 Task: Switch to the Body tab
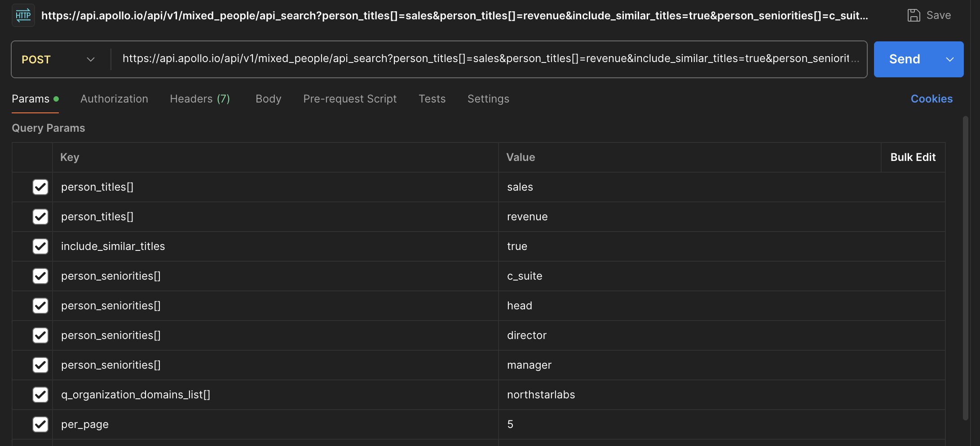269,99
